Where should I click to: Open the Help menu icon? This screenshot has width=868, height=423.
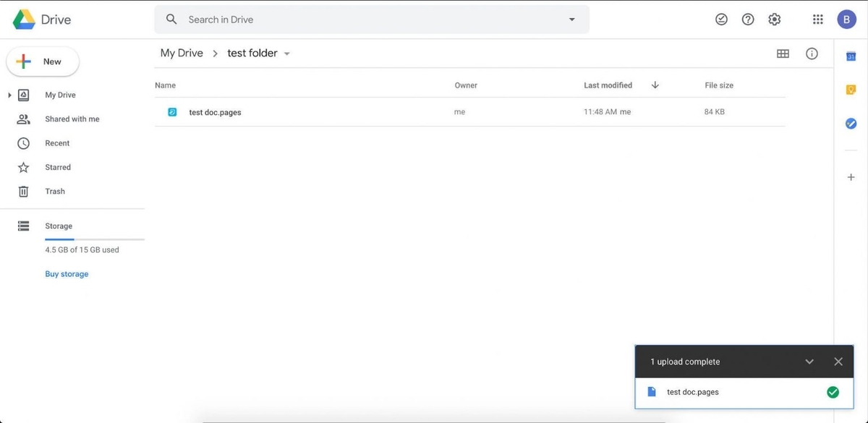point(747,19)
